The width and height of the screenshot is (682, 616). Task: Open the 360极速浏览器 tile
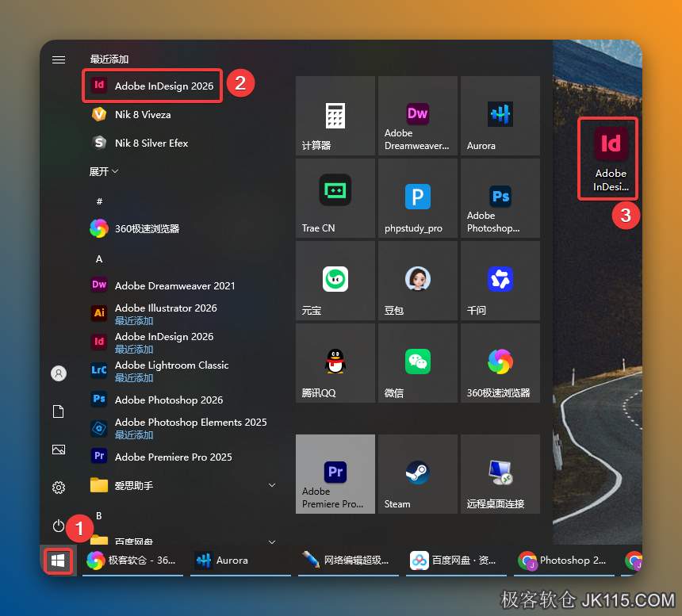coord(500,363)
